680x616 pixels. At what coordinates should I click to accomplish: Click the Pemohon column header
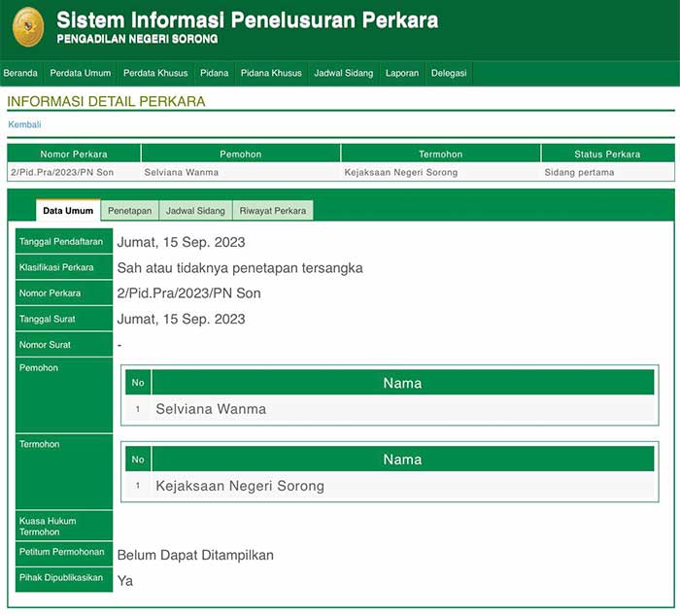point(241,154)
